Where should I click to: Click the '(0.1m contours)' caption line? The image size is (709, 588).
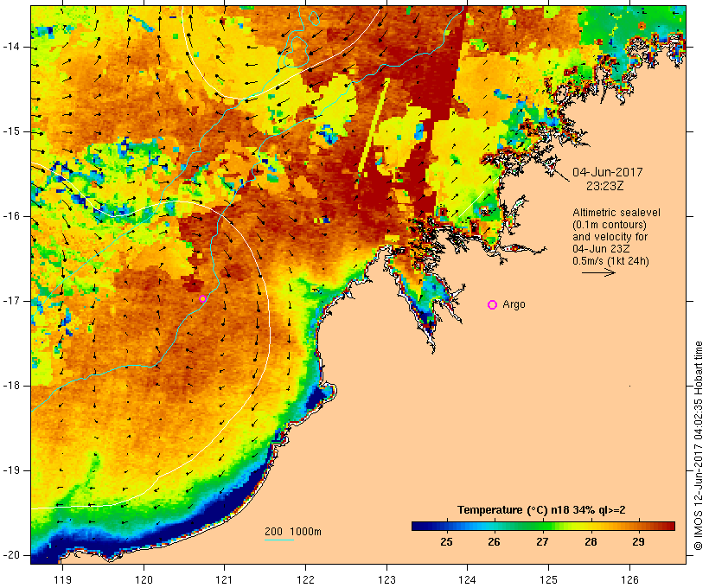(610, 225)
